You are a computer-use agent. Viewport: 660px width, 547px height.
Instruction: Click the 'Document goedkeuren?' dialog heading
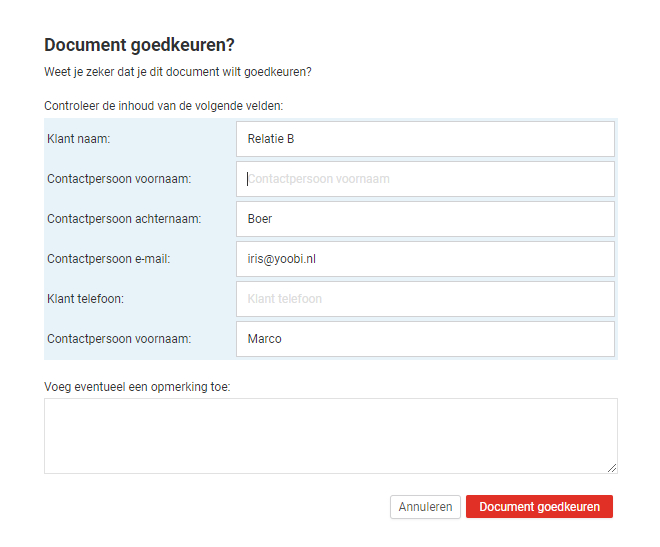point(139,45)
